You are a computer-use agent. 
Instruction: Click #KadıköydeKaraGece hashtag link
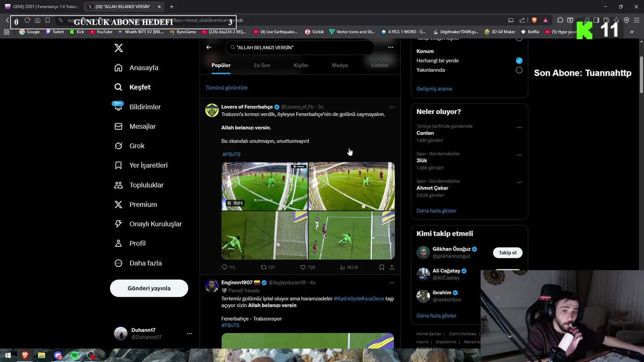click(x=359, y=299)
